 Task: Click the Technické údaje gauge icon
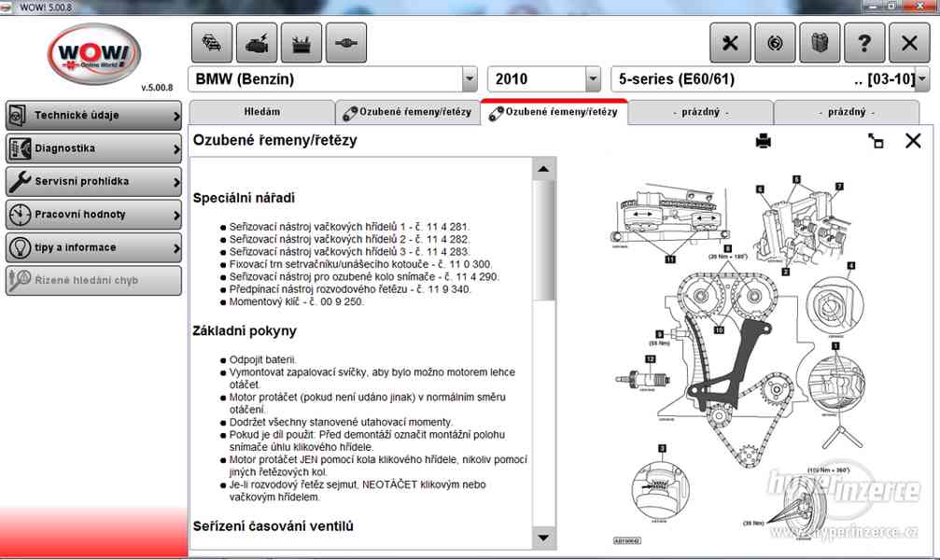[20, 115]
